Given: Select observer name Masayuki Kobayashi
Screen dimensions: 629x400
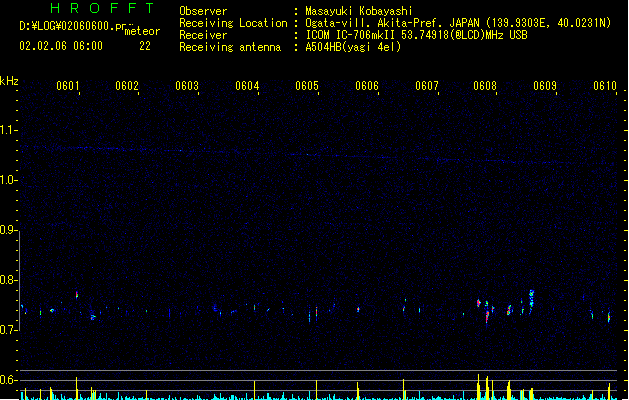Looking at the screenshot, I should point(359,11).
